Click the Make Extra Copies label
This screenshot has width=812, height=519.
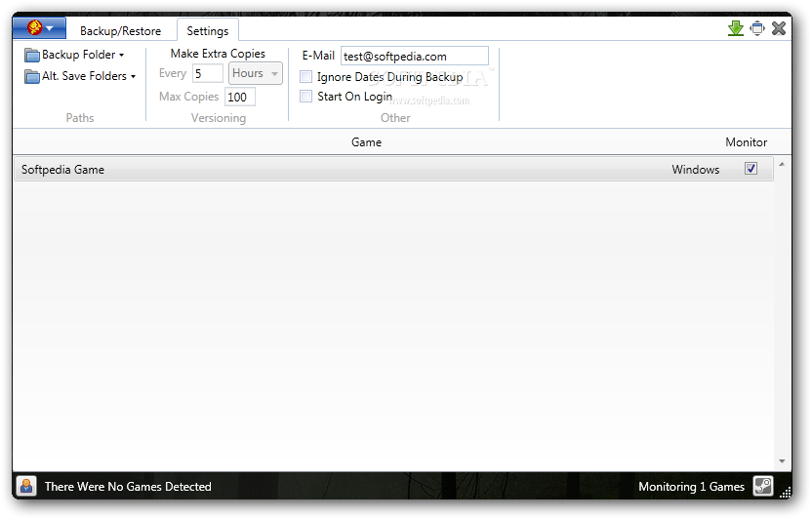coord(218,54)
